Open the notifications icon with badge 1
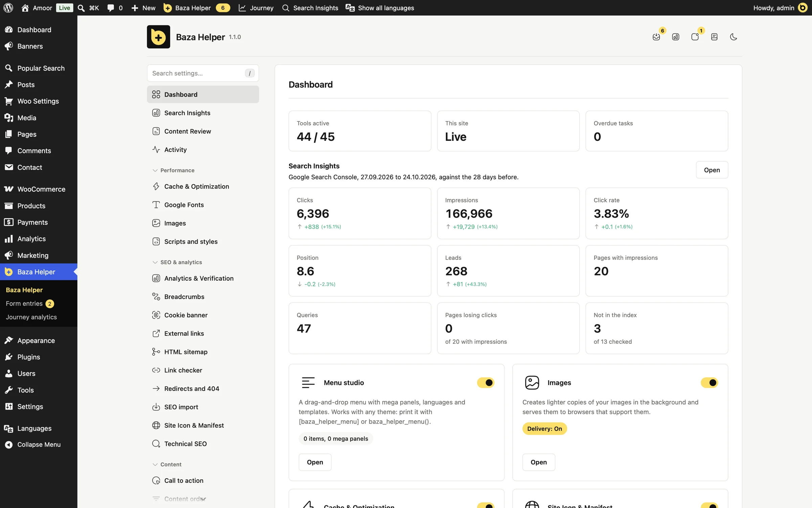The width and height of the screenshot is (812, 508). coord(695,37)
